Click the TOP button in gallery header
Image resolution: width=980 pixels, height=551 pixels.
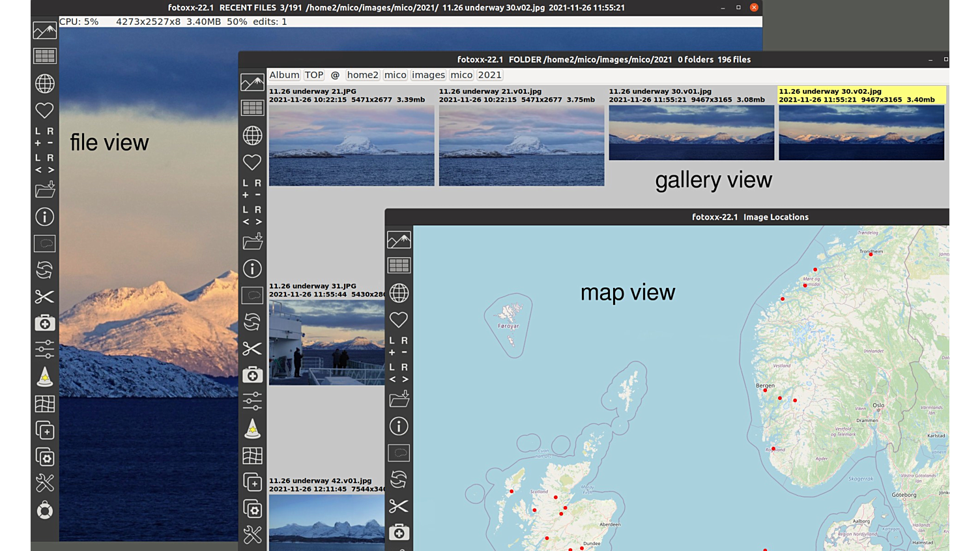point(314,75)
